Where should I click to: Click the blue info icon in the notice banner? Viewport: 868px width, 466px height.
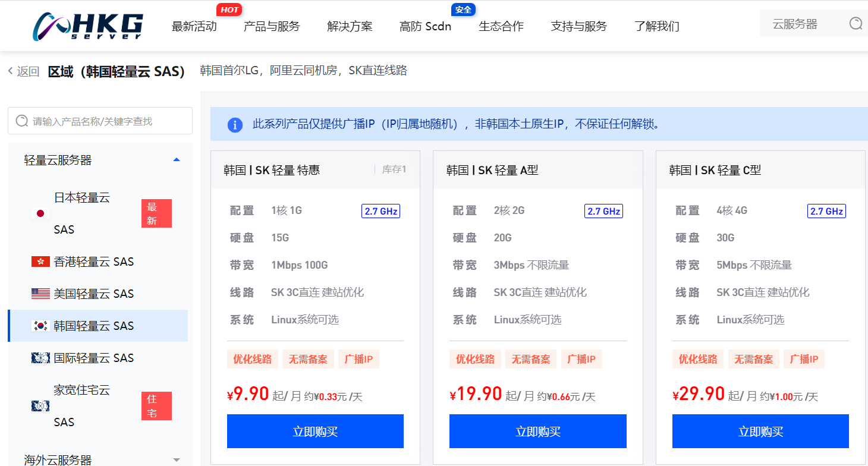(235, 124)
